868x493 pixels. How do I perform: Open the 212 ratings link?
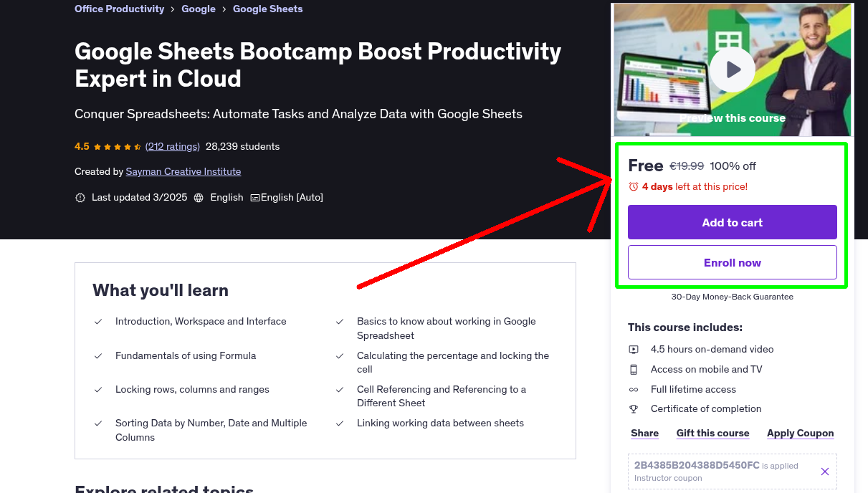point(173,146)
